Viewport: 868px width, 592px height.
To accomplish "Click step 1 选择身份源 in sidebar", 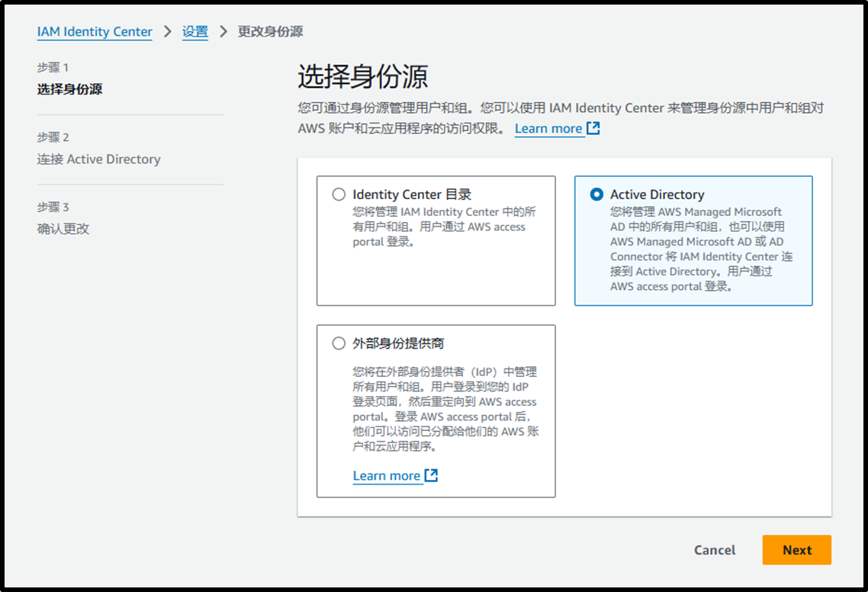I will [69, 89].
